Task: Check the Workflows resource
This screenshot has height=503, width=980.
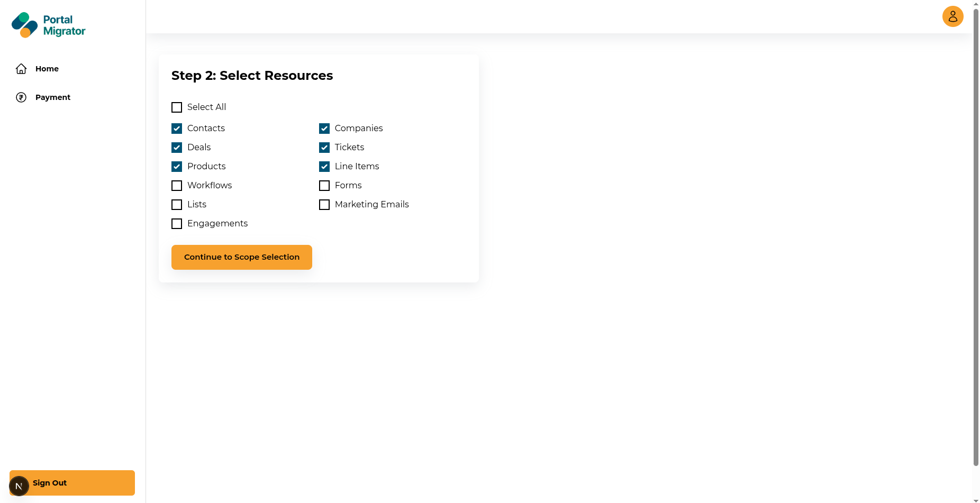Action: pos(177,186)
